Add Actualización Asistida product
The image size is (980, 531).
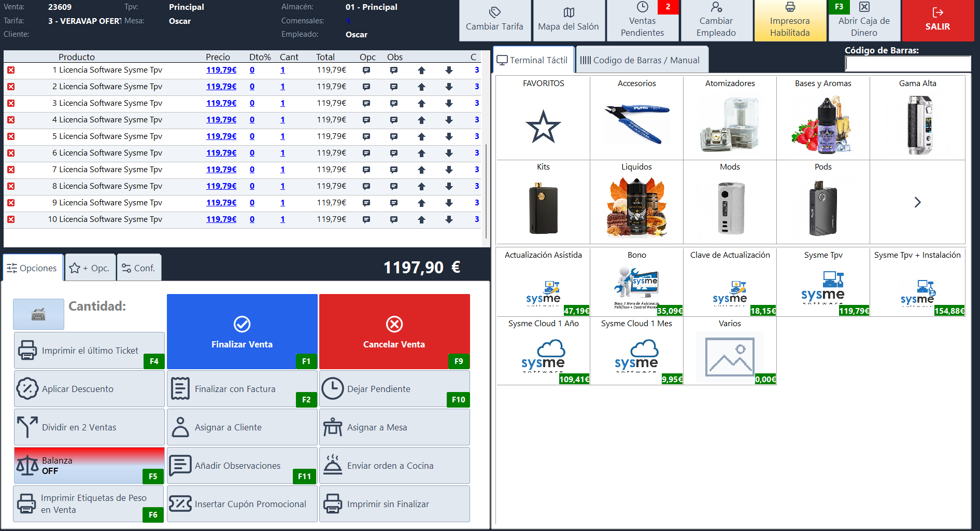(x=543, y=282)
